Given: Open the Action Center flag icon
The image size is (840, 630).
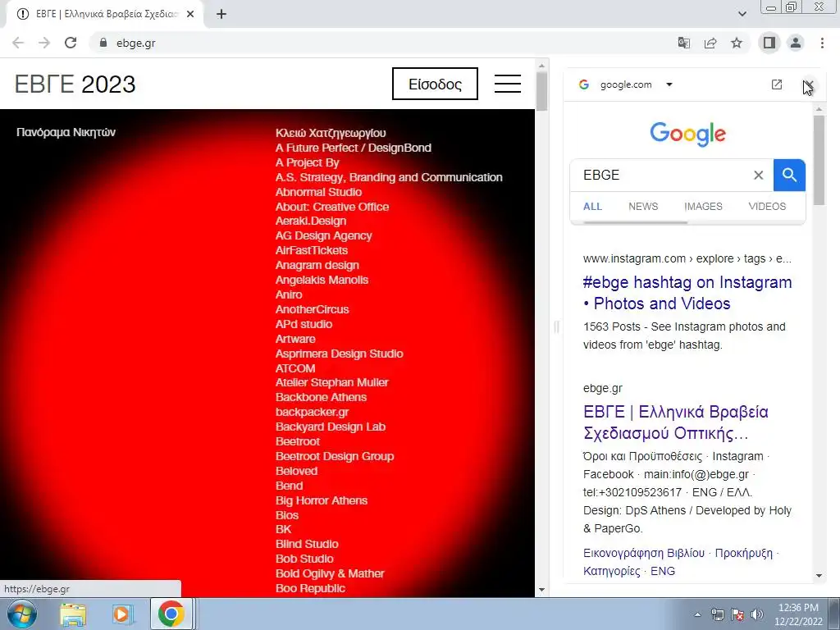Looking at the screenshot, I should coord(737,615).
